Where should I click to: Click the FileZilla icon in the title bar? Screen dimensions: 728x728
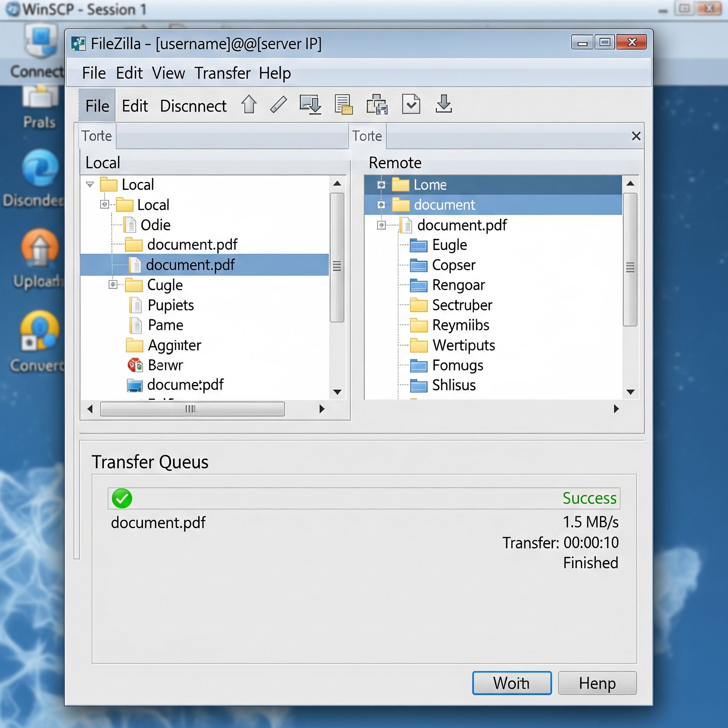pyautogui.click(x=78, y=43)
